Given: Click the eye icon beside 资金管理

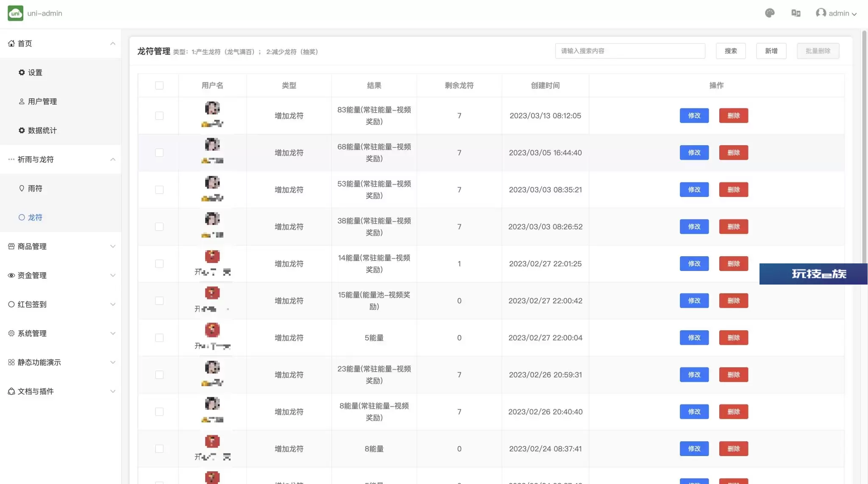Looking at the screenshot, I should (11, 275).
